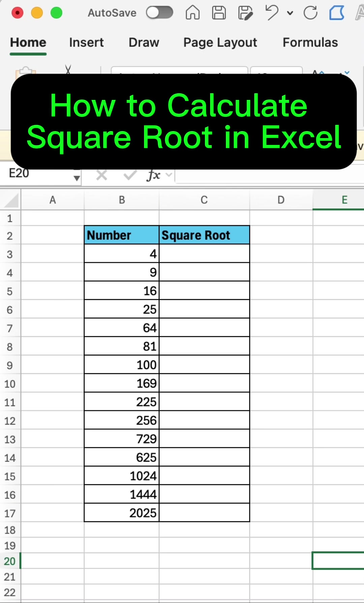Click the Home house icon in title bar
The image size is (364, 603).
click(192, 13)
